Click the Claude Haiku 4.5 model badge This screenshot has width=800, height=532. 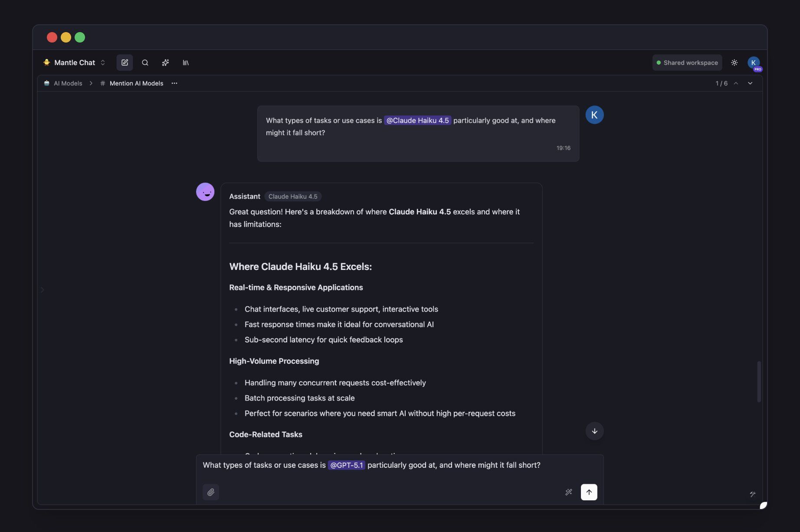(293, 197)
